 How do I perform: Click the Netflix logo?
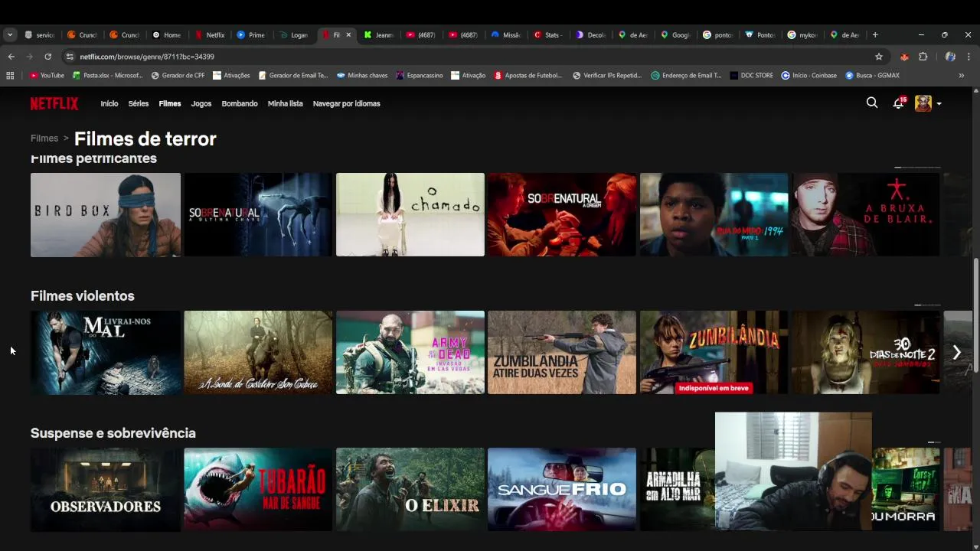54,103
